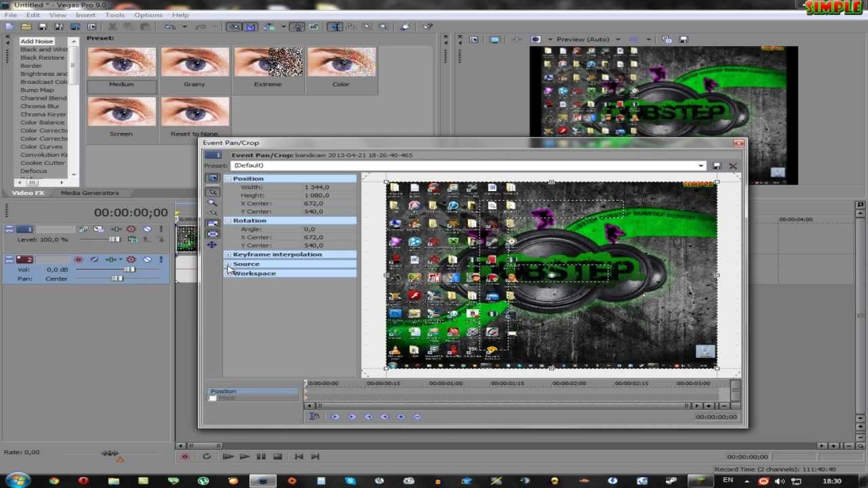Delete the Pan/Crop preset with X icon
The height and width of the screenshot is (488, 868).
click(732, 165)
